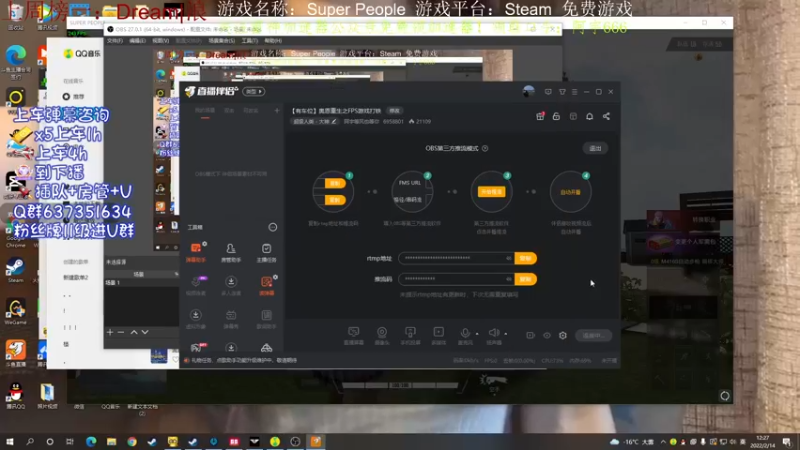Select the first scene tab with red underline
Screen dimensions: 800x450
(205, 111)
